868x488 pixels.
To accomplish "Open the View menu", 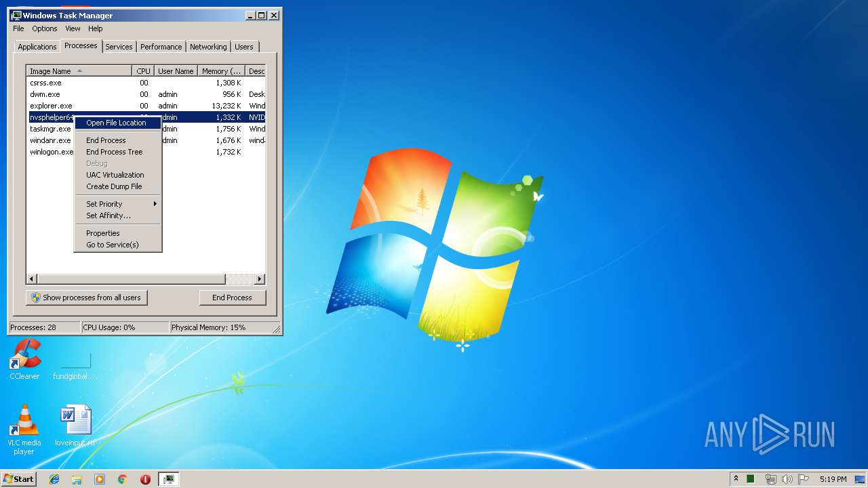I will (x=73, y=28).
